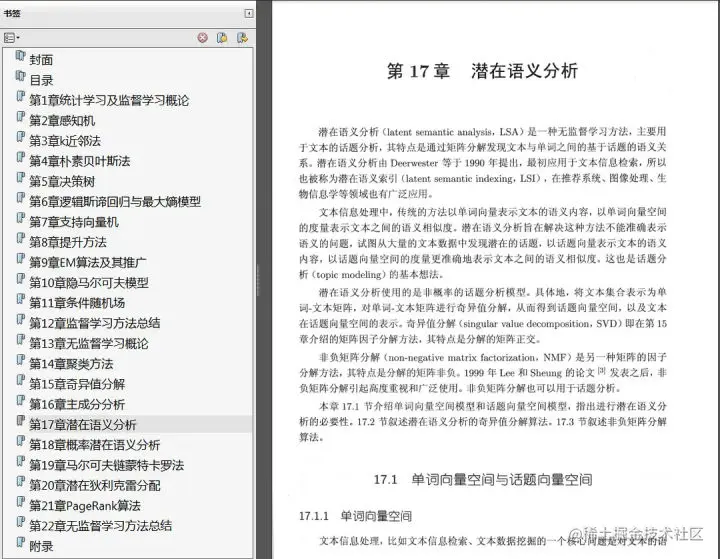Click bookmark icon beside 第21章PageRank算法

tap(20, 502)
